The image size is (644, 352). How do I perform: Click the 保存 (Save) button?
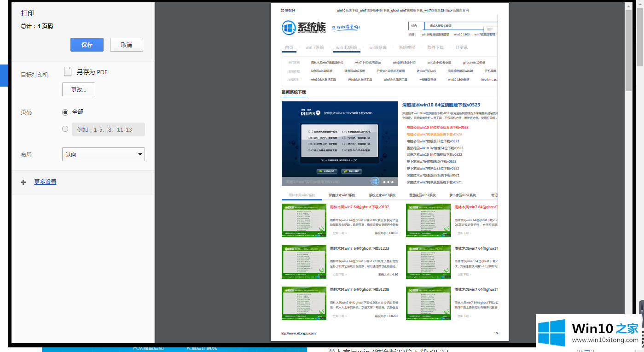[x=87, y=45]
